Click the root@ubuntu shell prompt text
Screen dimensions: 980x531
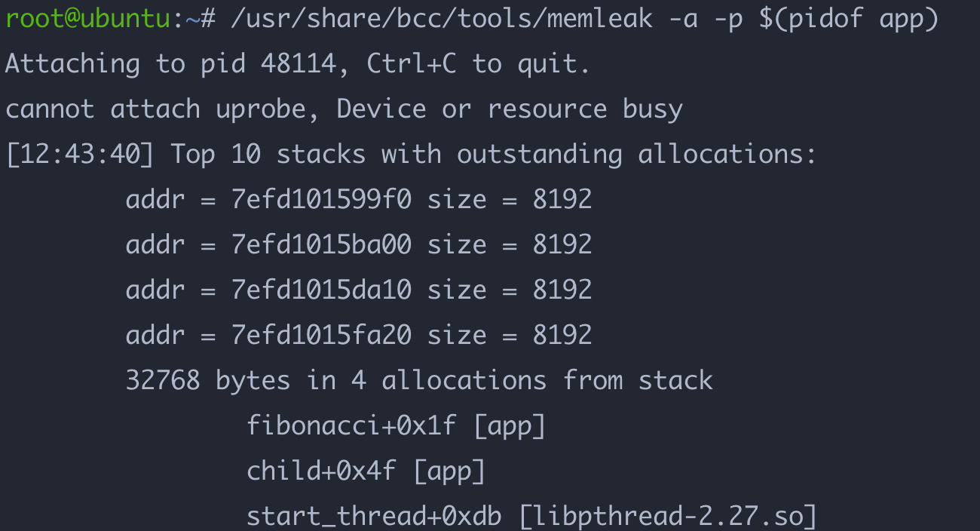tap(87, 19)
